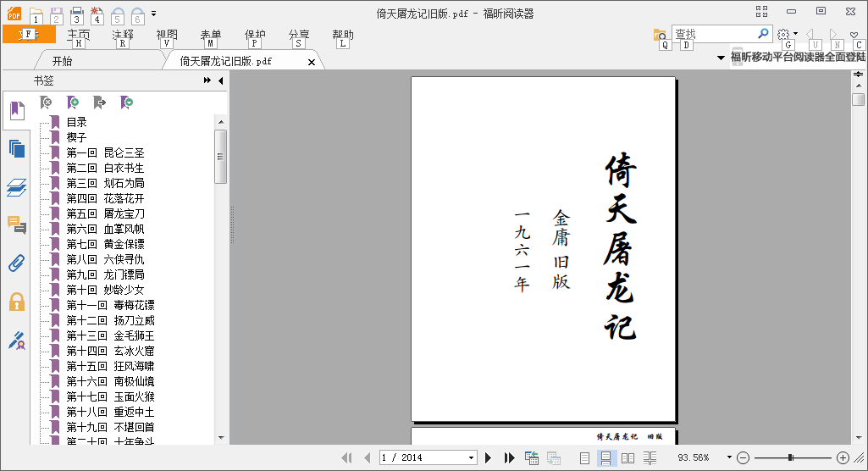Enable single page view mode
The height and width of the screenshot is (471, 868).
point(585,457)
